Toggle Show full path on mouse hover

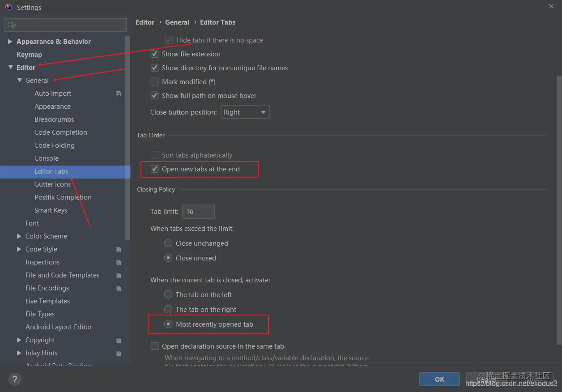click(x=154, y=96)
